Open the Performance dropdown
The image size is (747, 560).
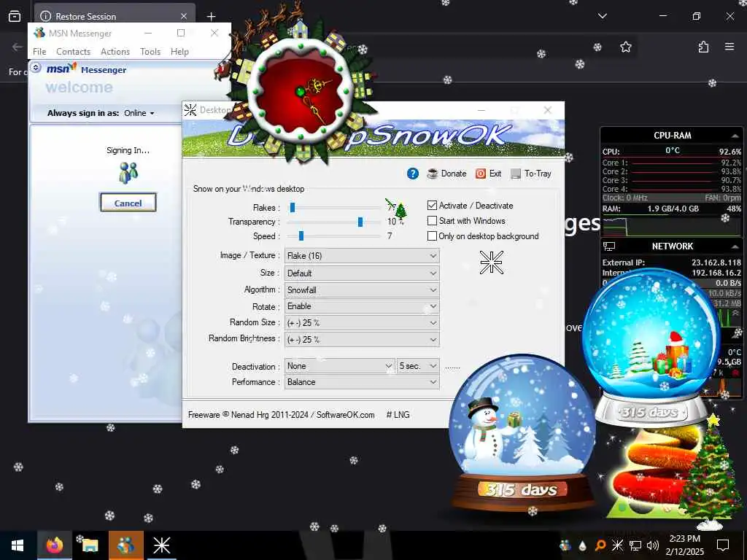click(362, 382)
